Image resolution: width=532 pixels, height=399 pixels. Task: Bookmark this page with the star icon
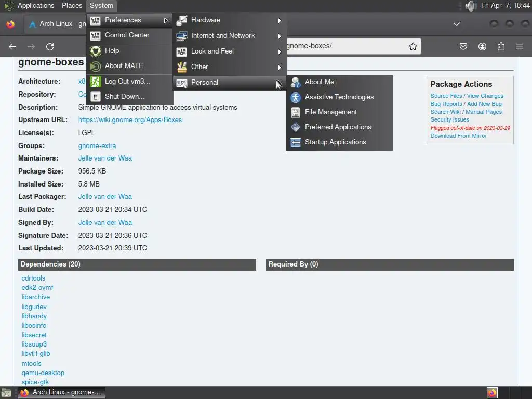pos(413,46)
